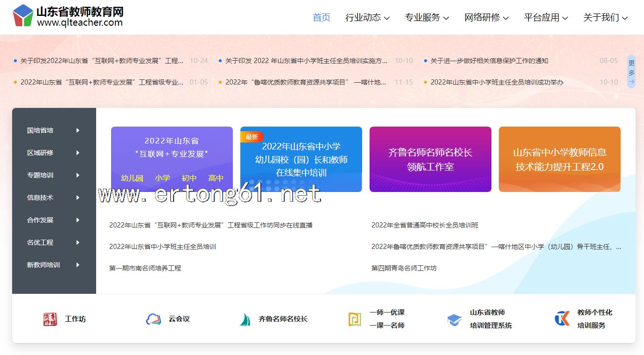Open the magenta 齐鲁名师名校长领航工作室 card
The height and width of the screenshot is (355, 644).
[x=430, y=159]
